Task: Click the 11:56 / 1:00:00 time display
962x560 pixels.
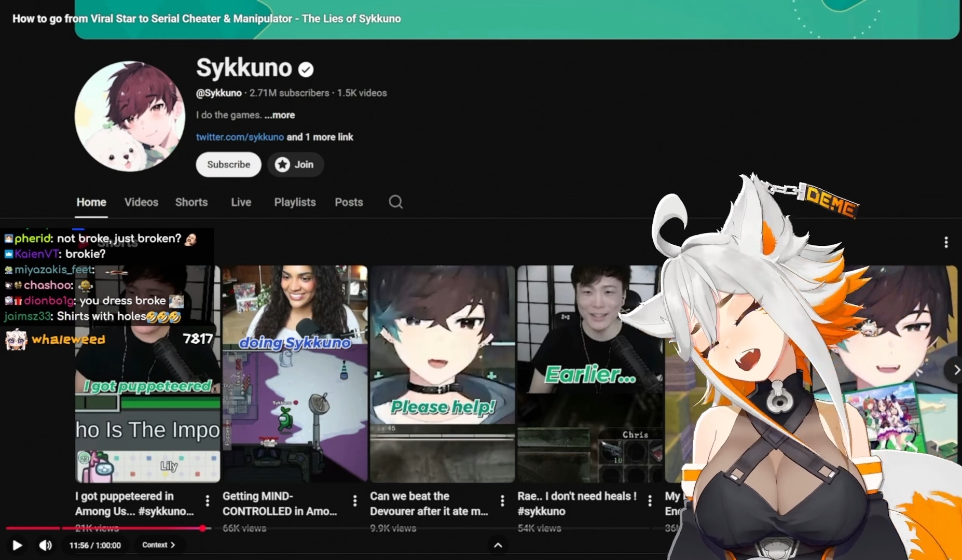Action: tap(95, 545)
